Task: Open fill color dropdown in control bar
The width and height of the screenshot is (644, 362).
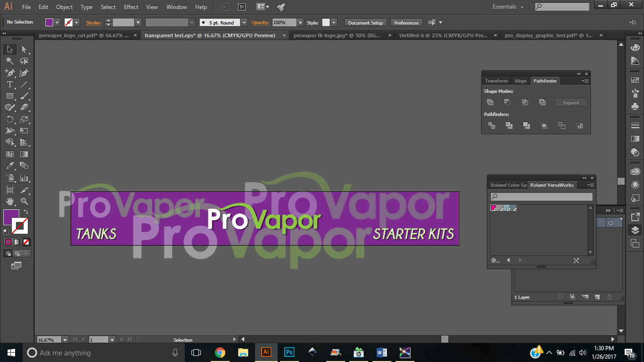Action: (58, 22)
